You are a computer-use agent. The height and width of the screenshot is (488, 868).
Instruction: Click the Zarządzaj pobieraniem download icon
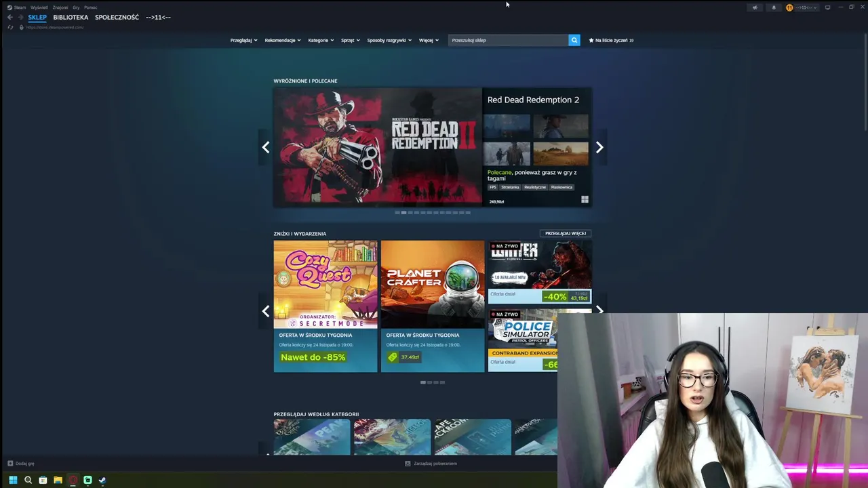[408, 464]
